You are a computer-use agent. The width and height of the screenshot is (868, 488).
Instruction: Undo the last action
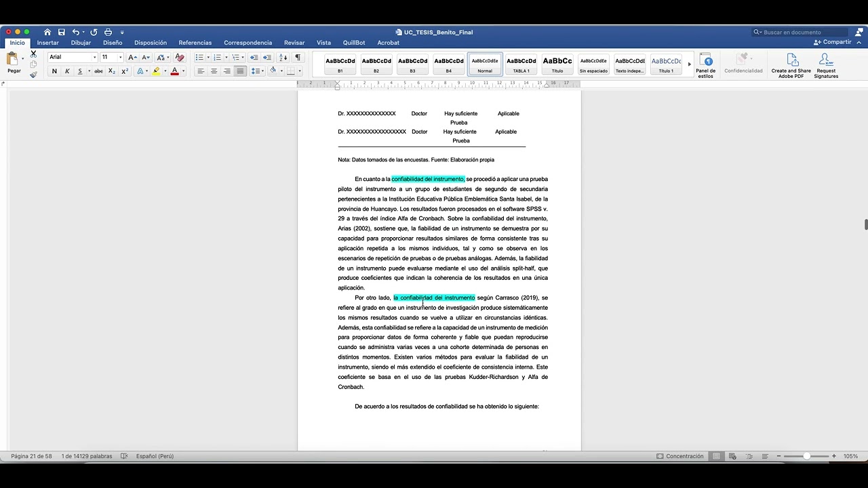point(75,32)
